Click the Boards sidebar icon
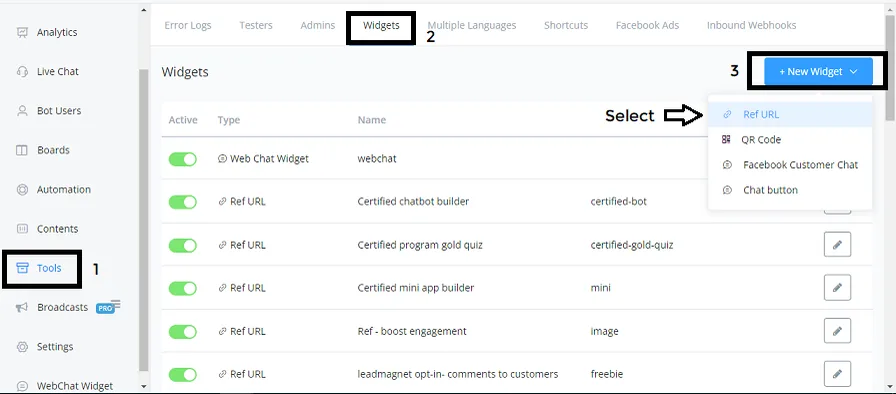Viewport: 896px width, 394px height. (x=22, y=150)
